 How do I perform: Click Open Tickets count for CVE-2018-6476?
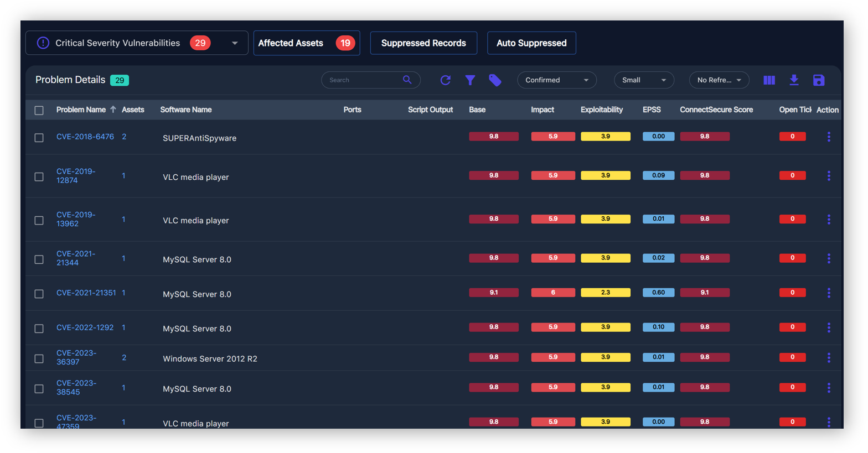(x=792, y=136)
